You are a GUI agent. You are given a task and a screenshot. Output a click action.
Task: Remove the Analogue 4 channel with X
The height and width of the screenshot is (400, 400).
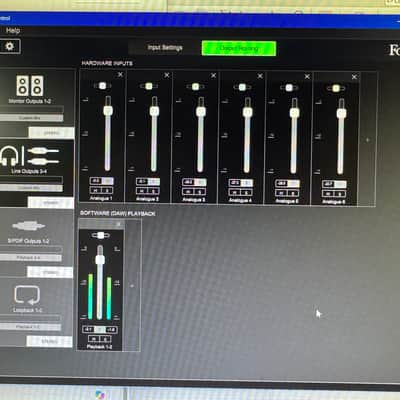point(260,76)
